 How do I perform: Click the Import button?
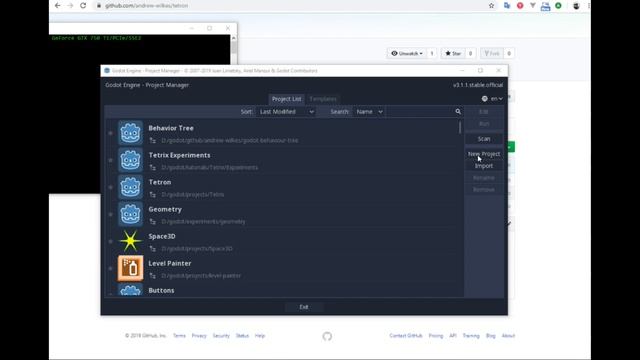coord(484,166)
